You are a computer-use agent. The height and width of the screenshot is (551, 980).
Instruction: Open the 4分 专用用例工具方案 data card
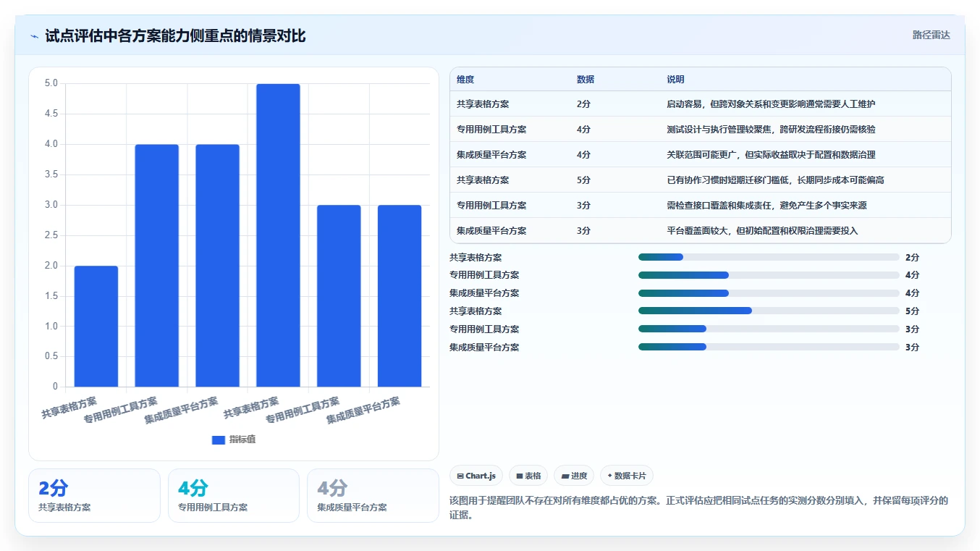234,495
